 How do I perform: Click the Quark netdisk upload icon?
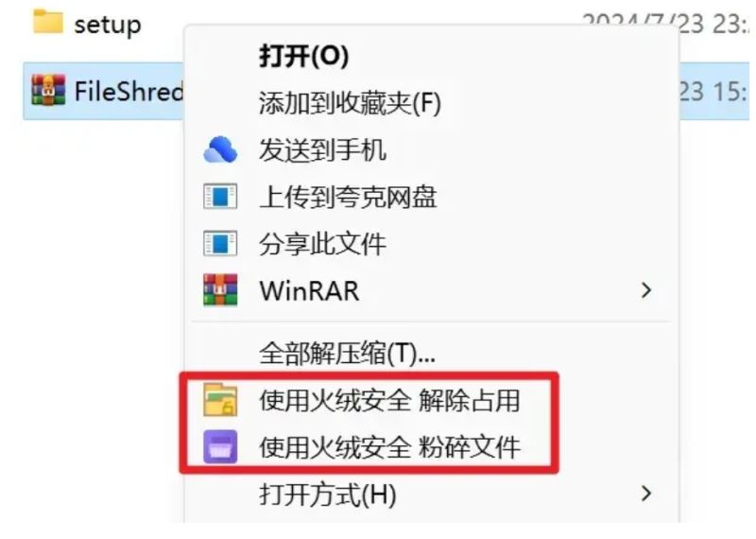coord(220,197)
